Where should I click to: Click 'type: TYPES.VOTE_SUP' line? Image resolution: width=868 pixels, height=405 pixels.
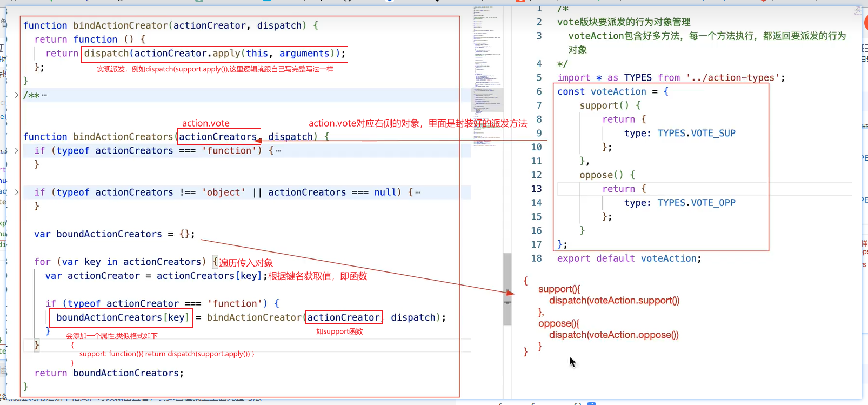[680, 133]
